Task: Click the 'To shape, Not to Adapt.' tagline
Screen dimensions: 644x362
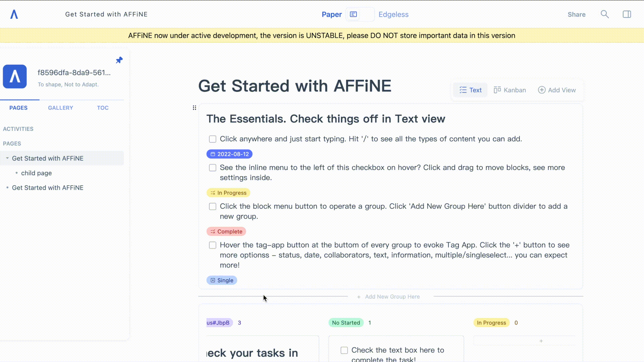Action: [68, 84]
